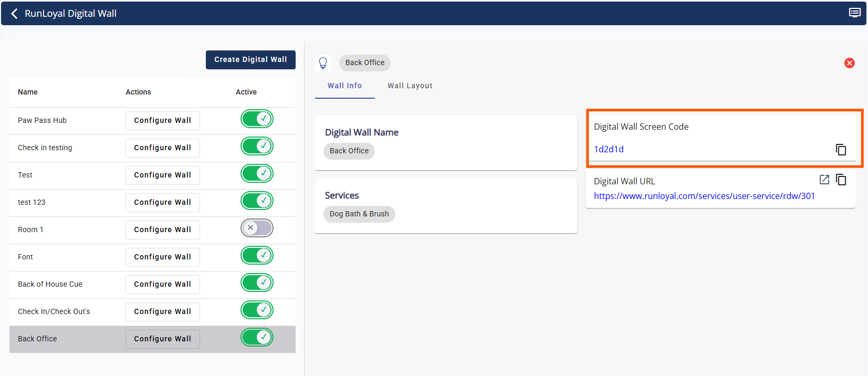Click Configure Wall for Test

[163, 175]
